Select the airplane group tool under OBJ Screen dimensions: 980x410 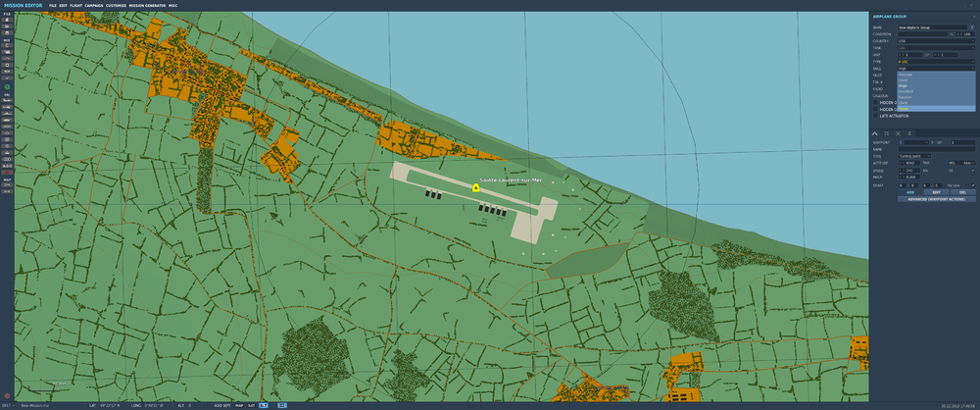click(x=7, y=100)
